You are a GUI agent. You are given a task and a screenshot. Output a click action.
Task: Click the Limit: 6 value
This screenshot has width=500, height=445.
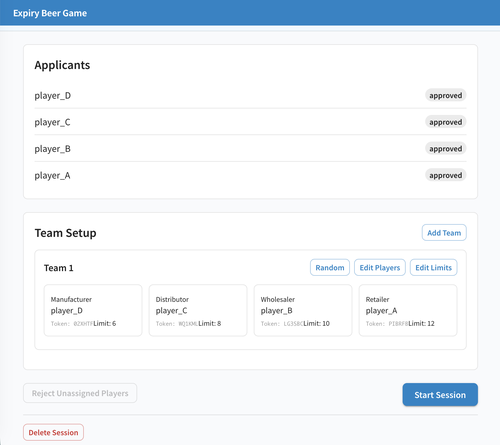(x=105, y=323)
